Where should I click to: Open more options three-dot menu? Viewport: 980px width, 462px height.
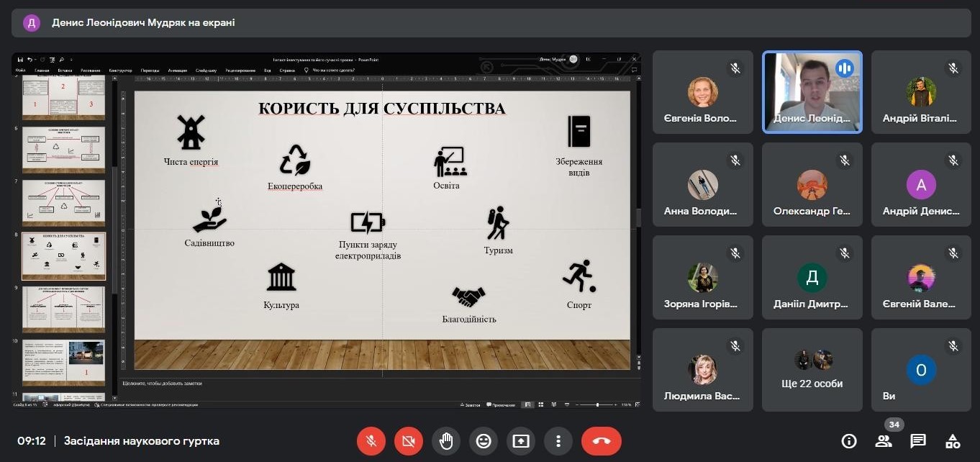click(x=558, y=441)
